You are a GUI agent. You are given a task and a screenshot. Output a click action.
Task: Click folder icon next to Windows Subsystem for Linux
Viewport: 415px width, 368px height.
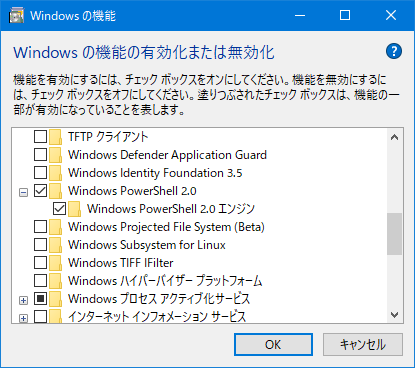(x=55, y=245)
